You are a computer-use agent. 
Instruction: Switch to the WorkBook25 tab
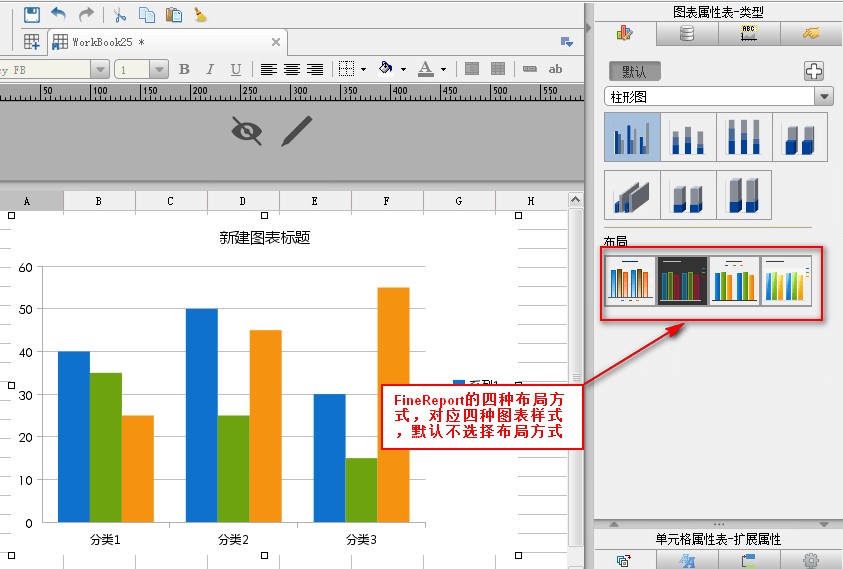[x=167, y=42]
